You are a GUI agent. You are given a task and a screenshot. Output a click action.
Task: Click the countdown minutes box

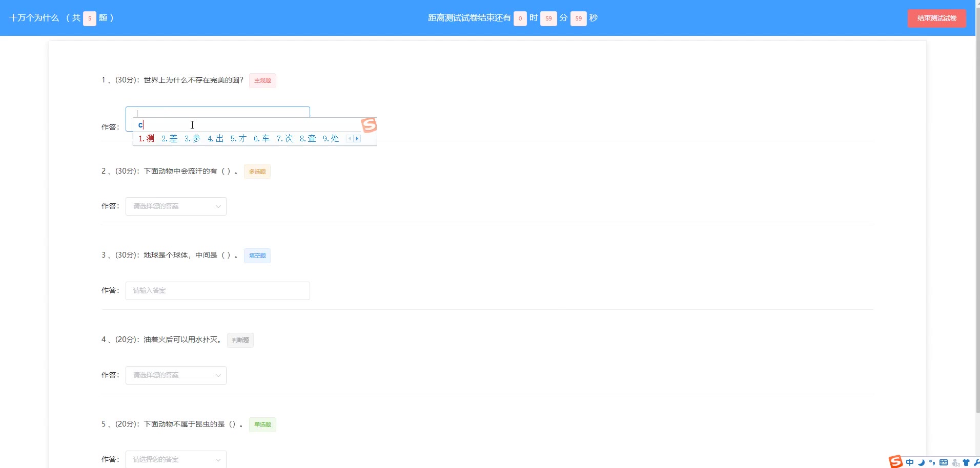tap(548, 18)
